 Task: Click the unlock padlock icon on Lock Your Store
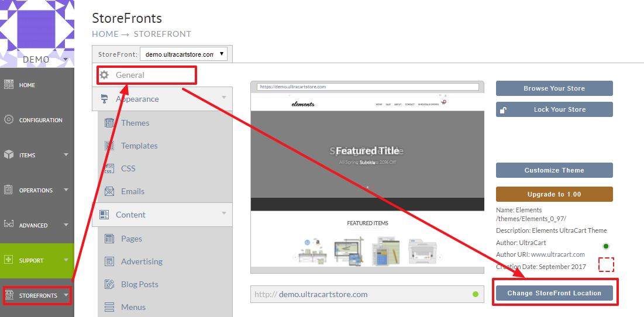[x=503, y=109]
